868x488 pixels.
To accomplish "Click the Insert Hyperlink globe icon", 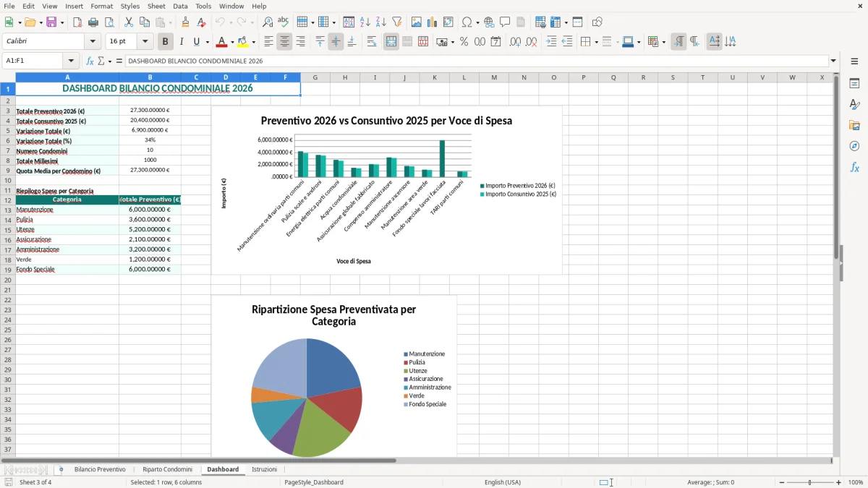I will (x=489, y=22).
